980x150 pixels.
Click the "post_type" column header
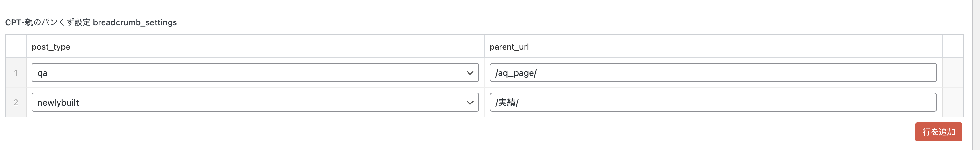tap(51, 47)
